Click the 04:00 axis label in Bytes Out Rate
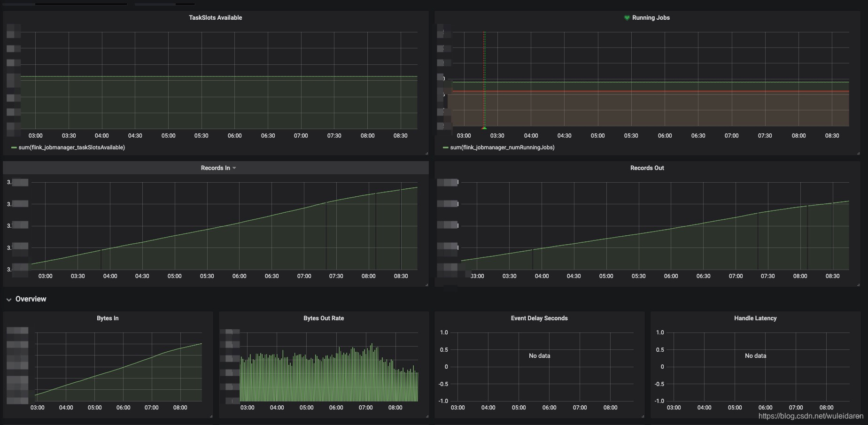The height and width of the screenshot is (425, 868). pyautogui.click(x=277, y=408)
